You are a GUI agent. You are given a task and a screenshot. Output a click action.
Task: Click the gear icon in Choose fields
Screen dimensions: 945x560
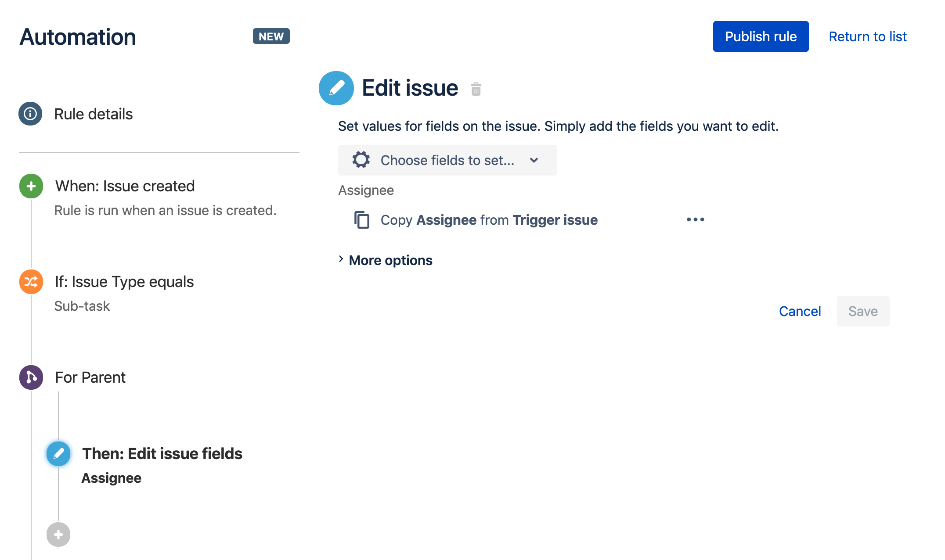pos(361,160)
